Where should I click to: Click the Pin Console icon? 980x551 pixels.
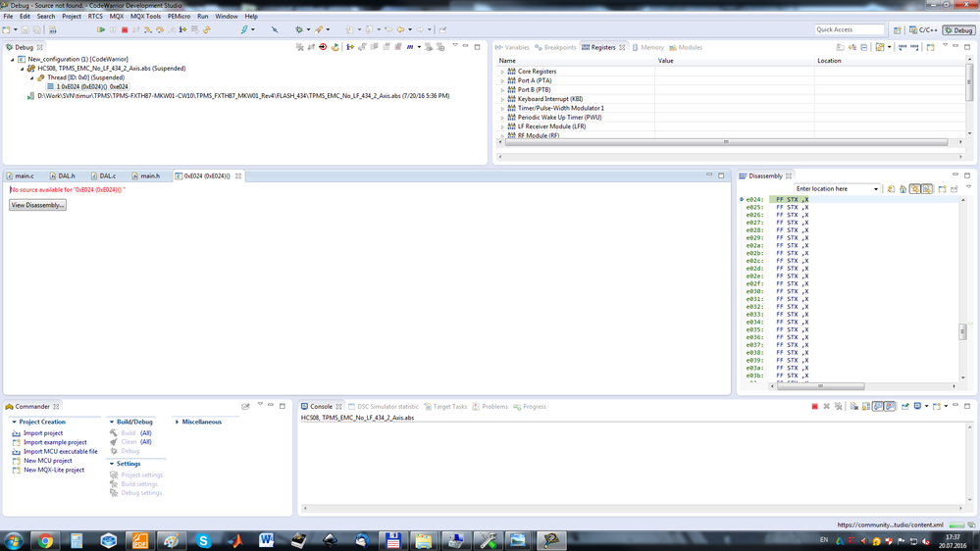pyautogui.click(x=905, y=406)
